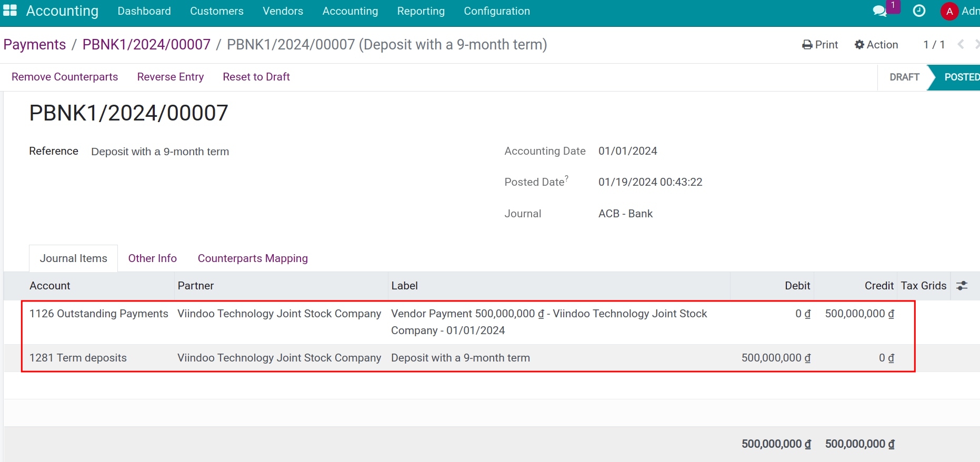Open the 1281 Term deposits line
Viewport: 980px width, 462px height.
[x=78, y=358]
